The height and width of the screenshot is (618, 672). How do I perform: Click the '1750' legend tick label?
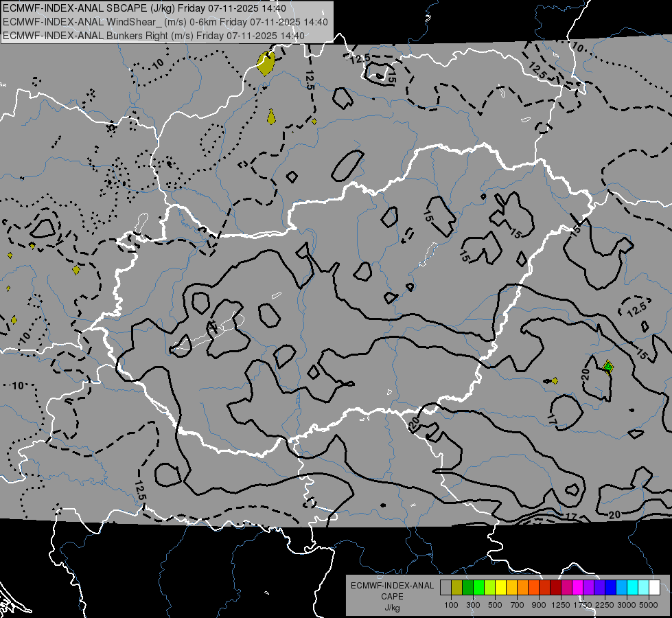click(x=583, y=605)
